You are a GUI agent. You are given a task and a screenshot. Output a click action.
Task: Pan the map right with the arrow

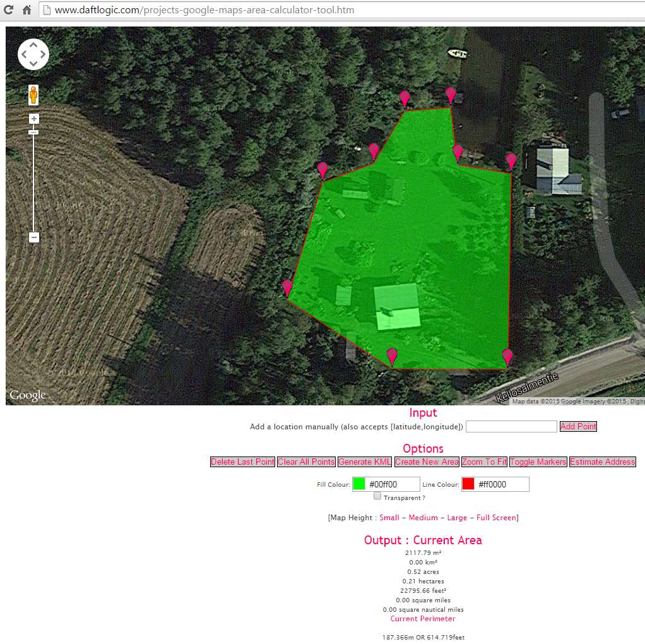point(43,54)
